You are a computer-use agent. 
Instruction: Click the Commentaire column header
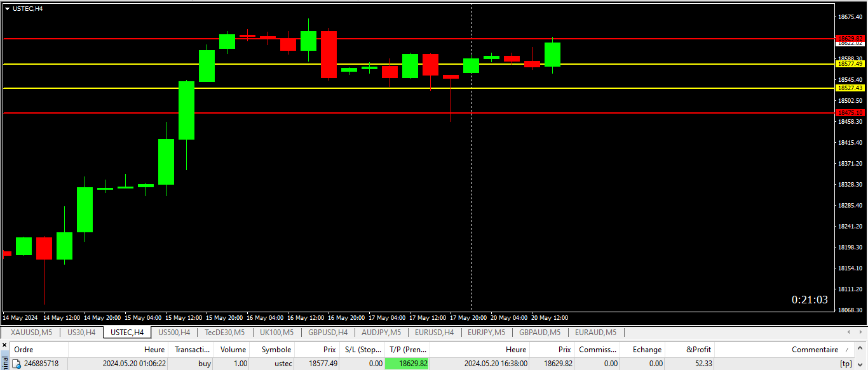[785, 350]
